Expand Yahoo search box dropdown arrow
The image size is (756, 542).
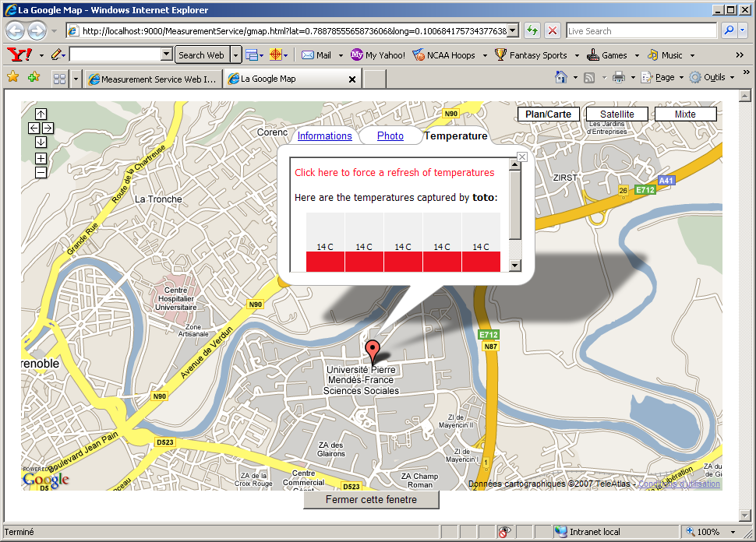tap(166, 55)
